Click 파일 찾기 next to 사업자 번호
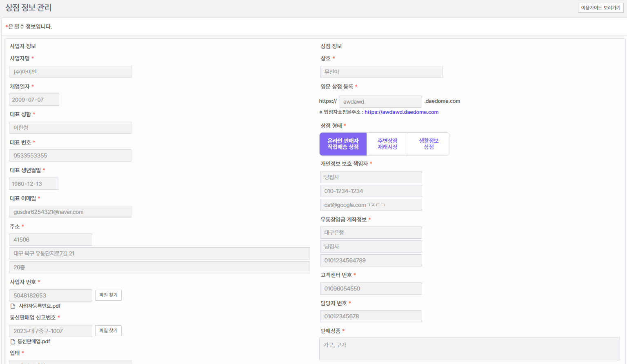 (108, 295)
